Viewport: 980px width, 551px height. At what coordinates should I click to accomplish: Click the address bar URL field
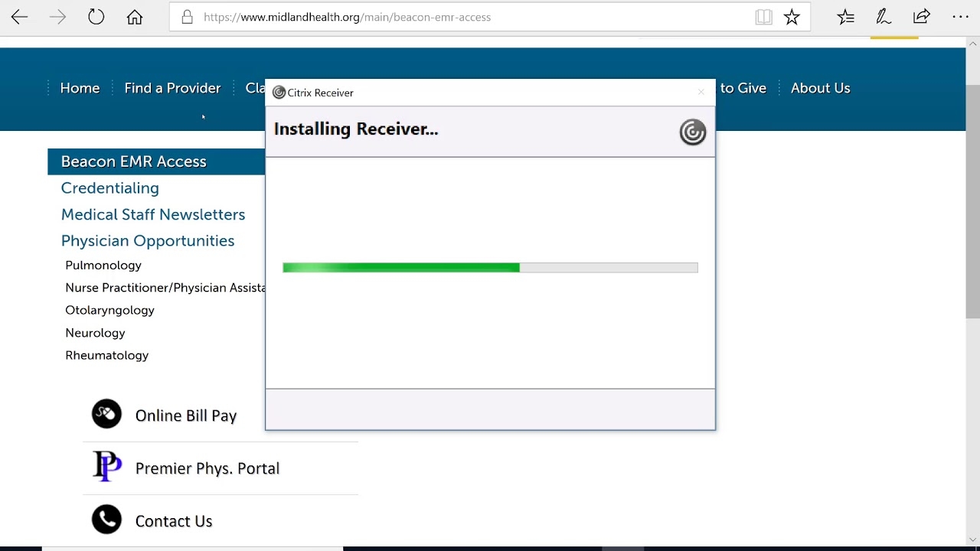coord(459,17)
